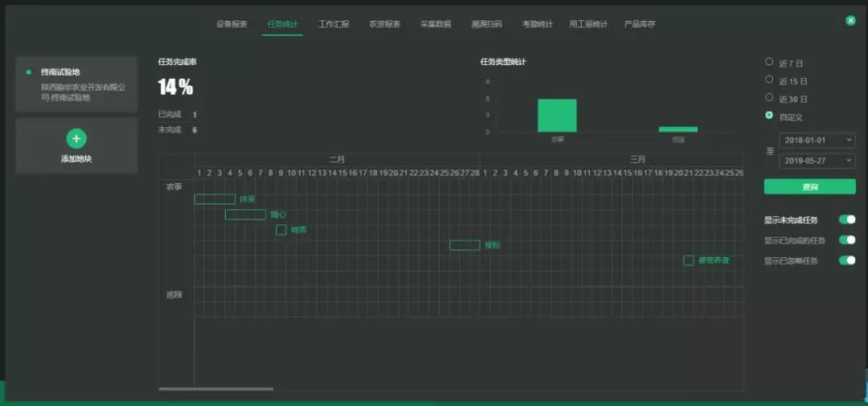The width and height of the screenshot is (868, 406).
Task: Go to the 产品库存 tab
Action: click(640, 24)
